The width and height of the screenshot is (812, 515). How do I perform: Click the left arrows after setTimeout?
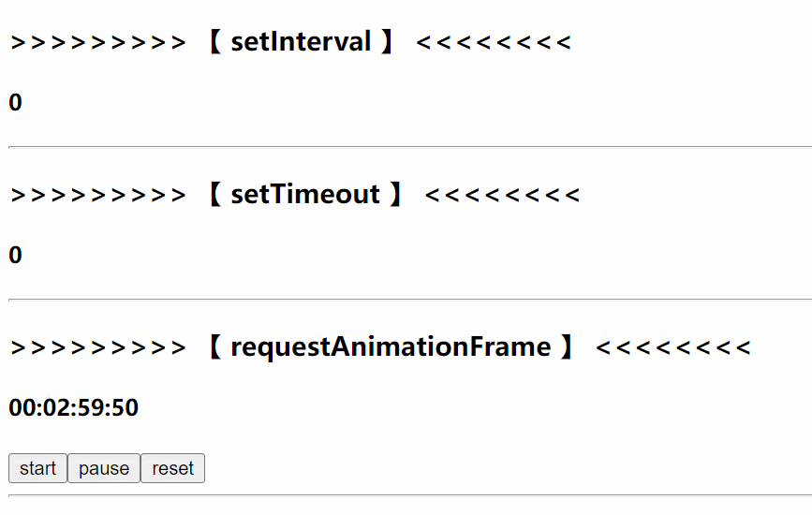coord(502,195)
